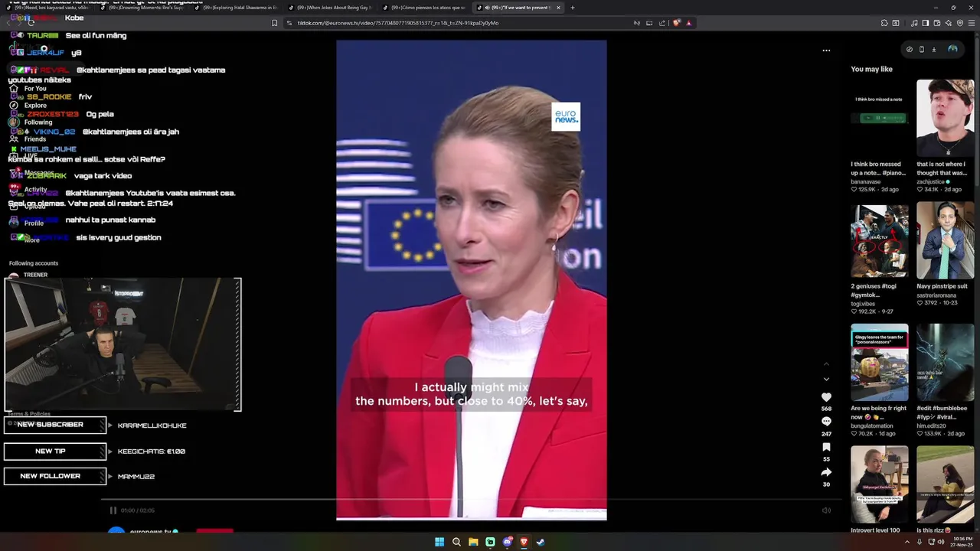980x551 pixels.
Task: Pause the video with the pause control
Action: point(113,510)
